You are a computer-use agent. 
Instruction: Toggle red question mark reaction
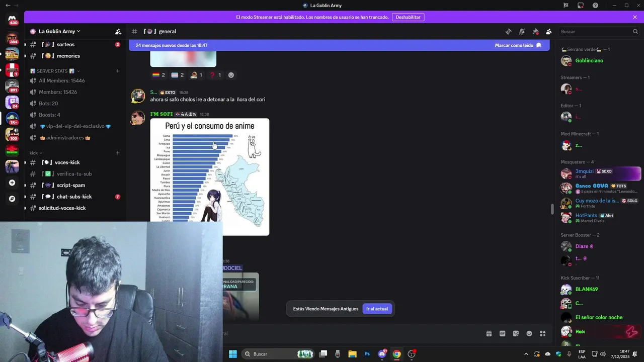[215, 75]
